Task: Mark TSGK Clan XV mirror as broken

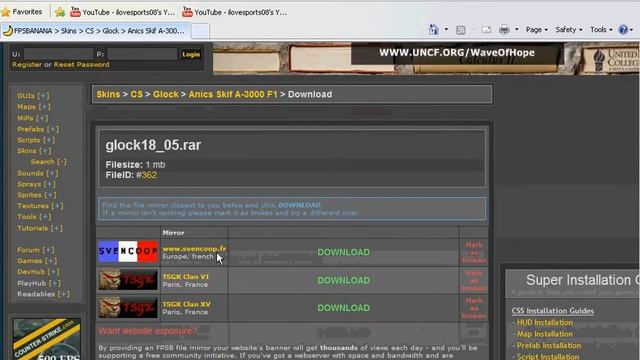Action: click(474, 308)
